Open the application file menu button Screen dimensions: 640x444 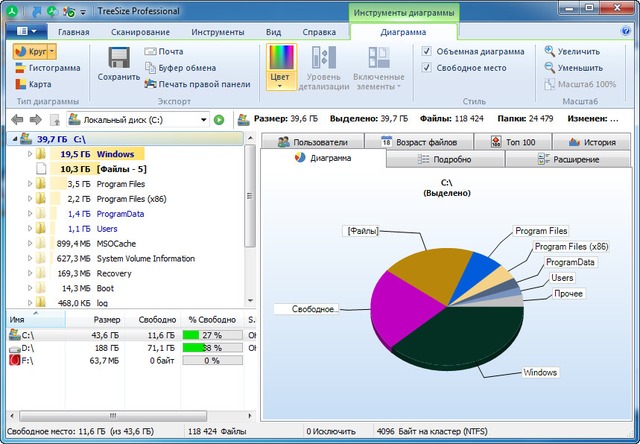click(x=27, y=31)
